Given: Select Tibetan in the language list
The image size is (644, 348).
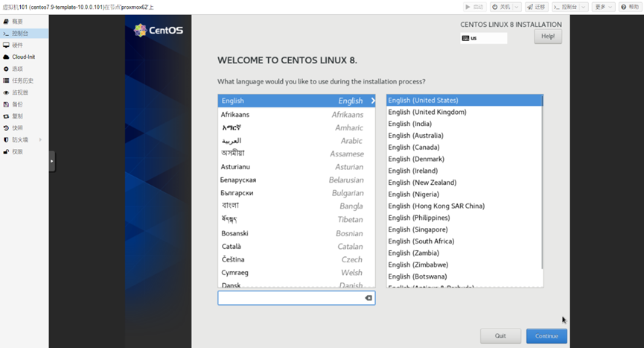Looking at the screenshot, I should point(296,220).
